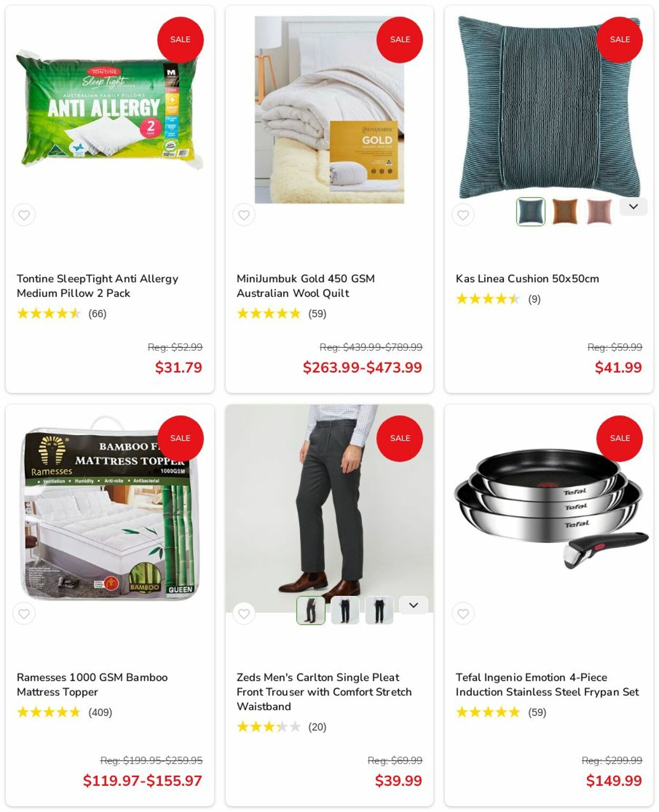This screenshot has width=659, height=812.
Task: Favorite the Tefal frypan set
Action: [463, 613]
